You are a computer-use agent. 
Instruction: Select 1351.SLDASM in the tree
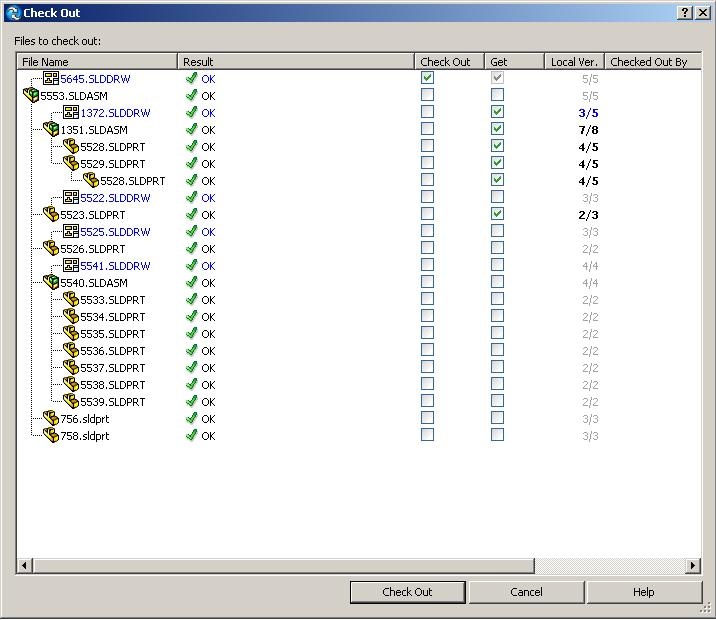[94, 130]
